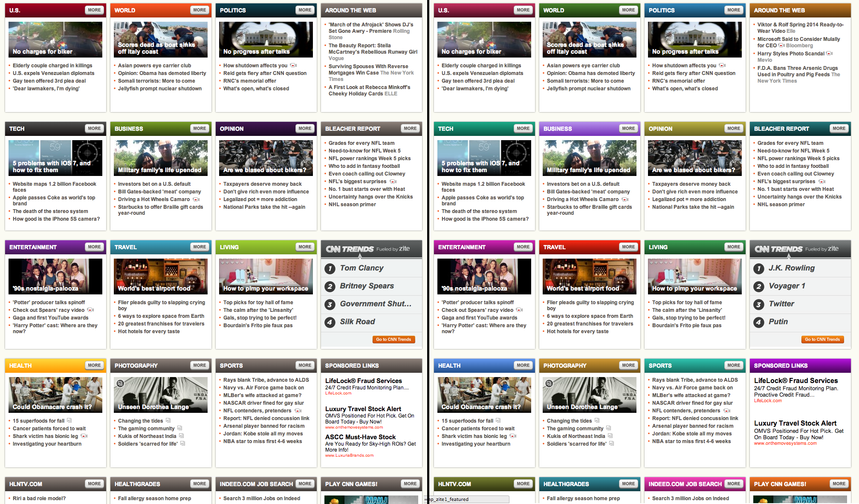Open 'Scores dead as boat sinks' image, right page
The height and width of the screenshot is (504, 859).
pyautogui.click(x=590, y=40)
